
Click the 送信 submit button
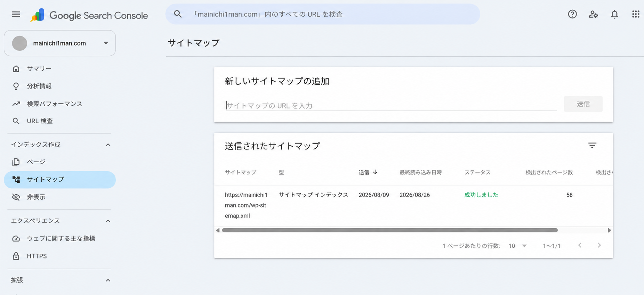583,104
